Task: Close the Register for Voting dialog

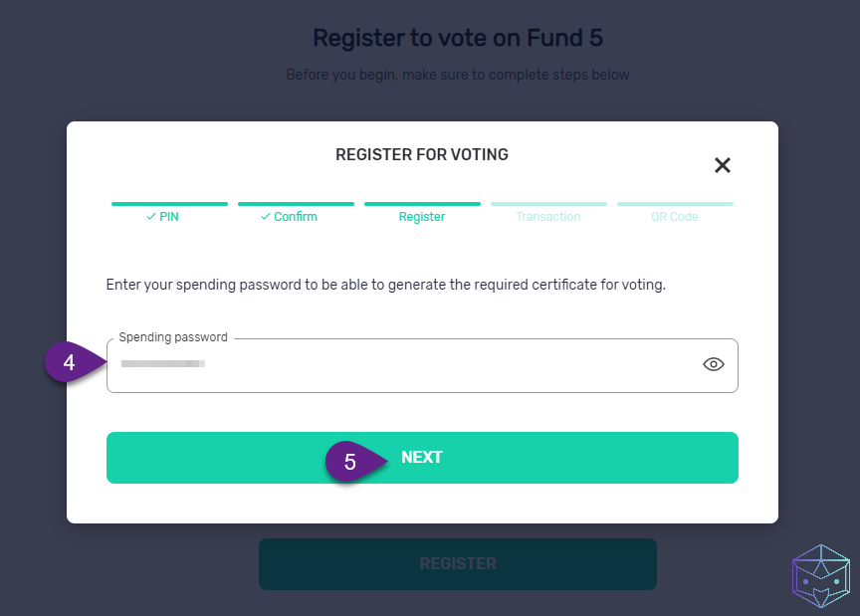Action: (723, 165)
